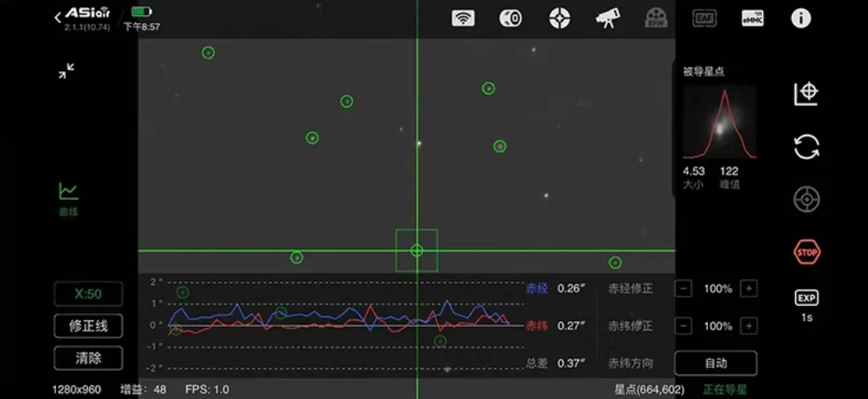This screenshot has width=868, height=399.
Task: Tap the battery indicator icon
Action: coord(141,12)
